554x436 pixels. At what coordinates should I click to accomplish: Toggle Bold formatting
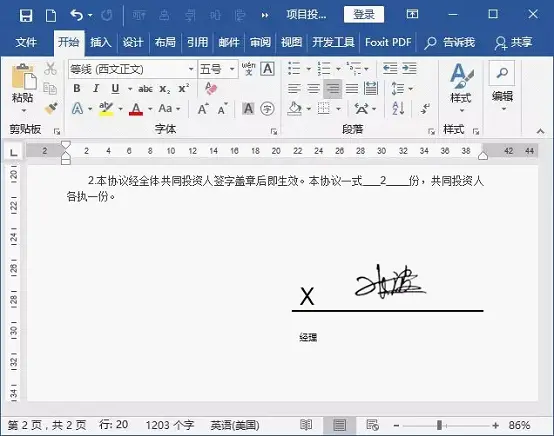tap(77, 88)
